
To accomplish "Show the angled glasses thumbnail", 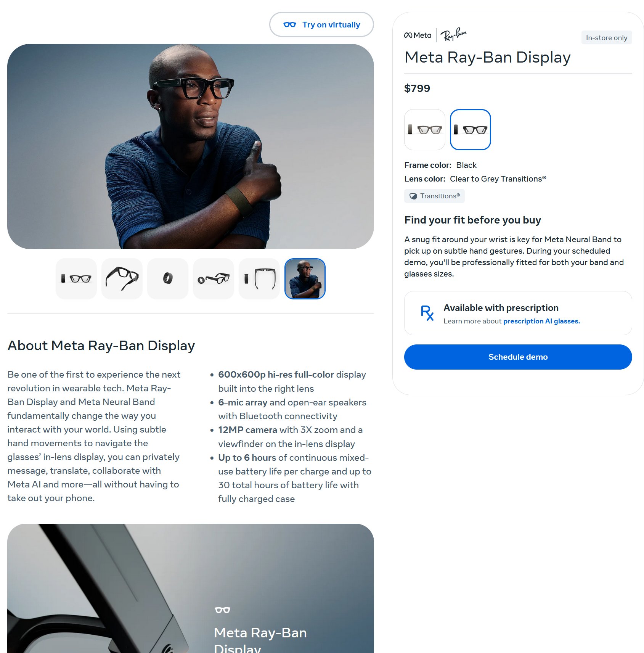I will pyautogui.click(x=122, y=279).
